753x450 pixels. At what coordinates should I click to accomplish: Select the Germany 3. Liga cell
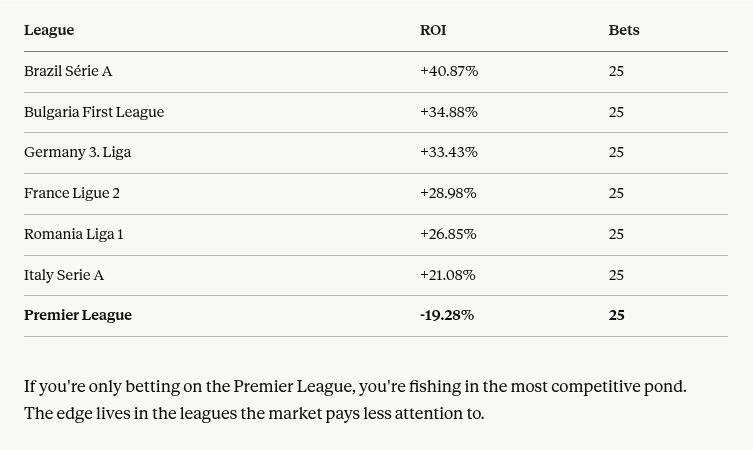(x=77, y=152)
